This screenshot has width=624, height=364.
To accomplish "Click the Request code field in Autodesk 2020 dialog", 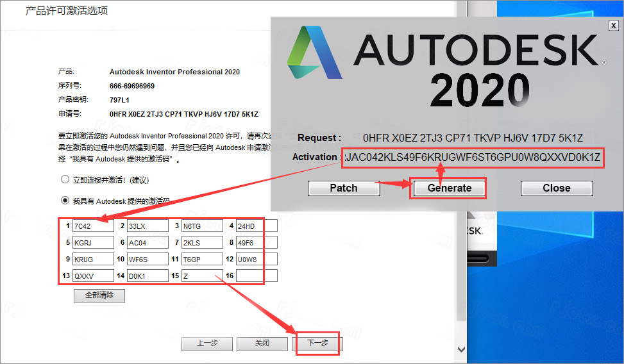I will pyautogui.click(x=473, y=138).
